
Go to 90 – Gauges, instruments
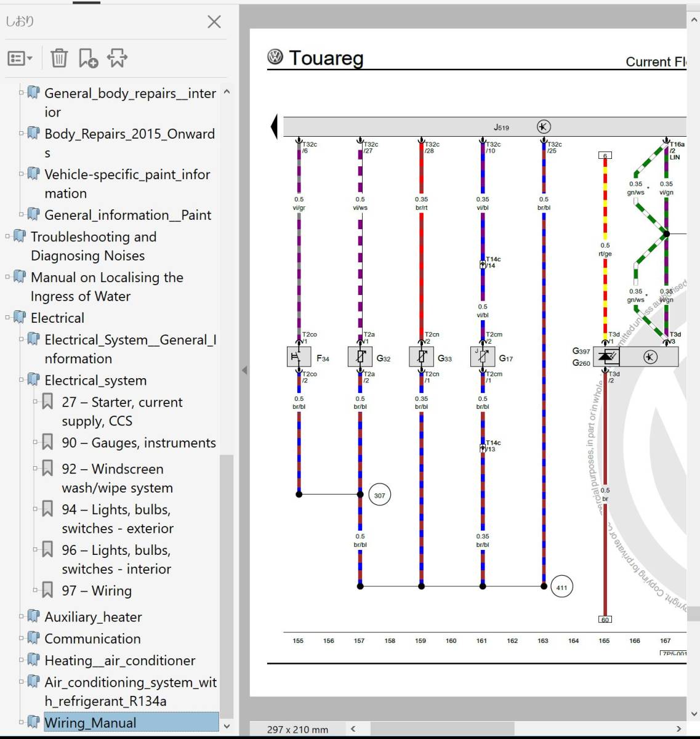coord(139,443)
